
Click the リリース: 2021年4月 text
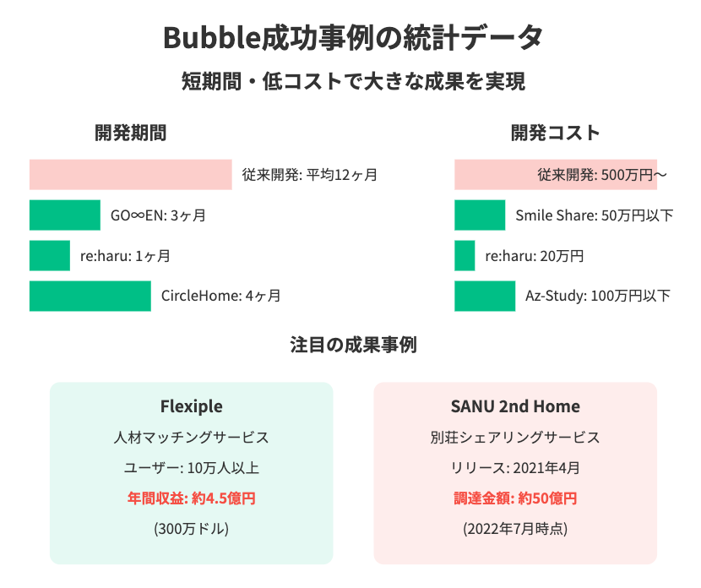click(515, 468)
